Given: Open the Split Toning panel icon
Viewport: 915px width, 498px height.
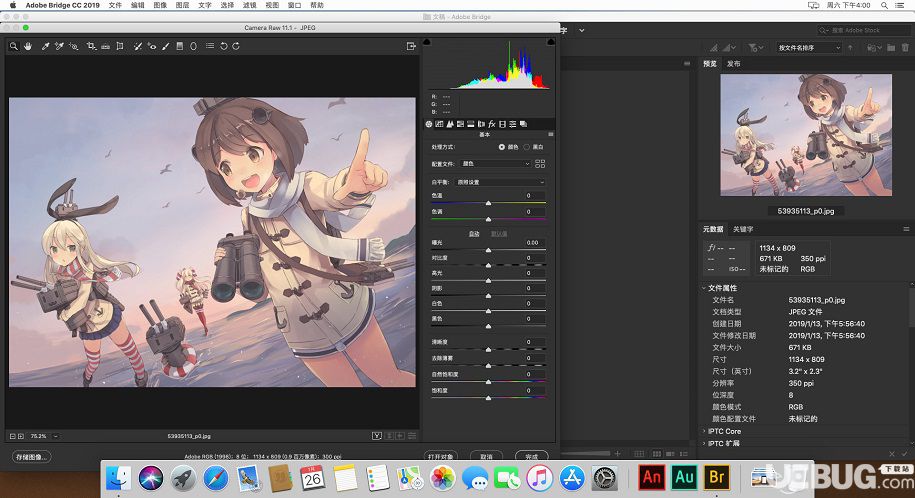Looking at the screenshot, I should (x=470, y=124).
